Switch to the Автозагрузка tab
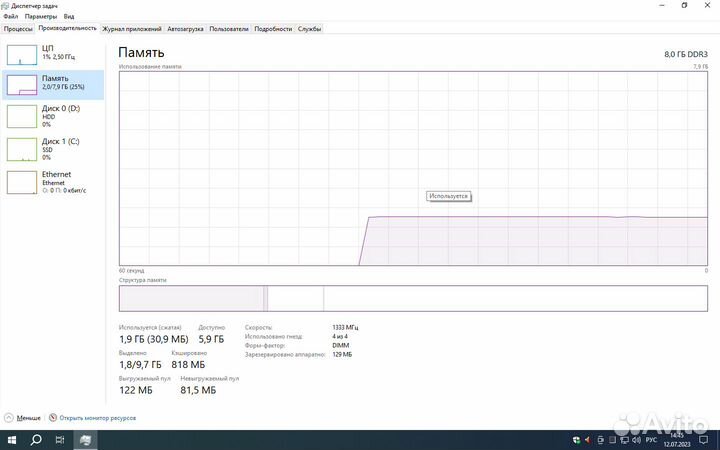Image resolution: width=720 pixels, height=450 pixels. 185,29
